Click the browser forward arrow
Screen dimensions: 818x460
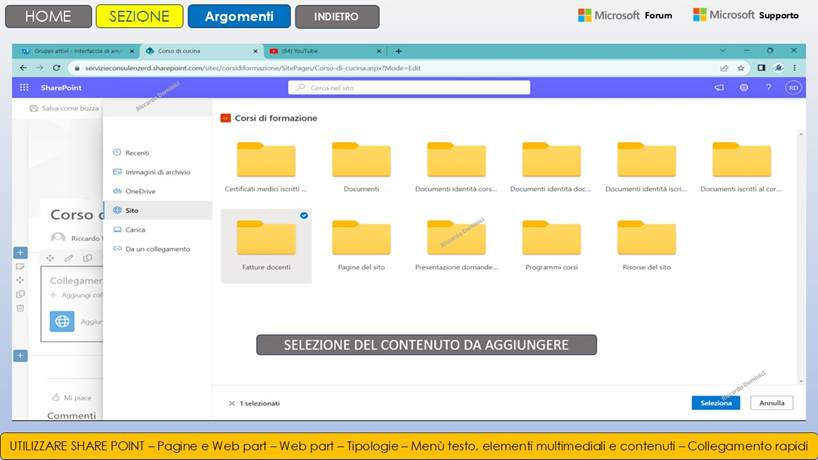click(x=40, y=68)
